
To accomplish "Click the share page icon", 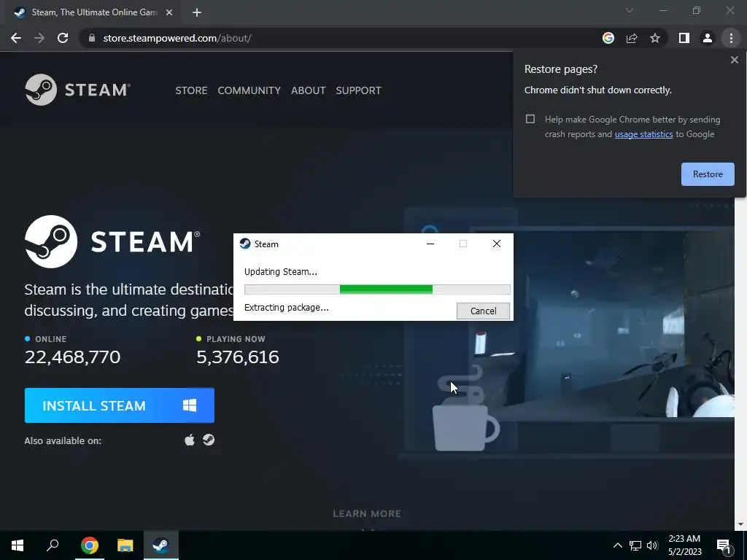I will tap(632, 38).
